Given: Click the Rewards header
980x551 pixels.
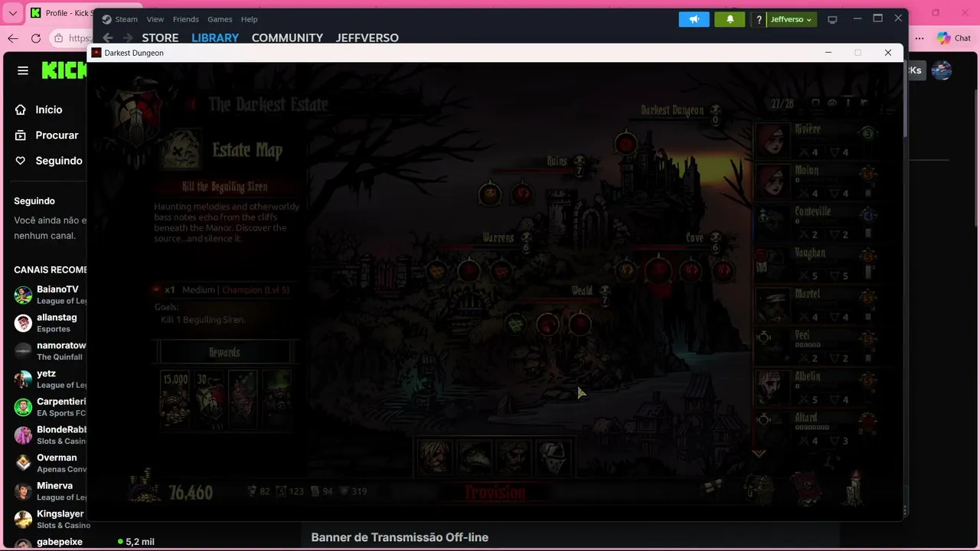Looking at the screenshot, I should click(224, 352).
